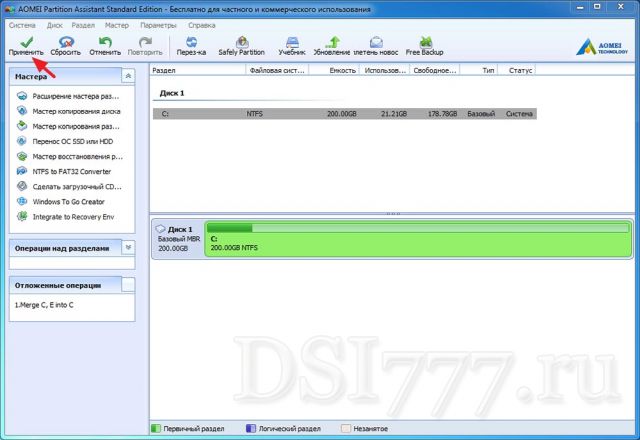The image size is (640, 440).
Task: Expand the Операции над разделами panel
Action: pos(128,247)
